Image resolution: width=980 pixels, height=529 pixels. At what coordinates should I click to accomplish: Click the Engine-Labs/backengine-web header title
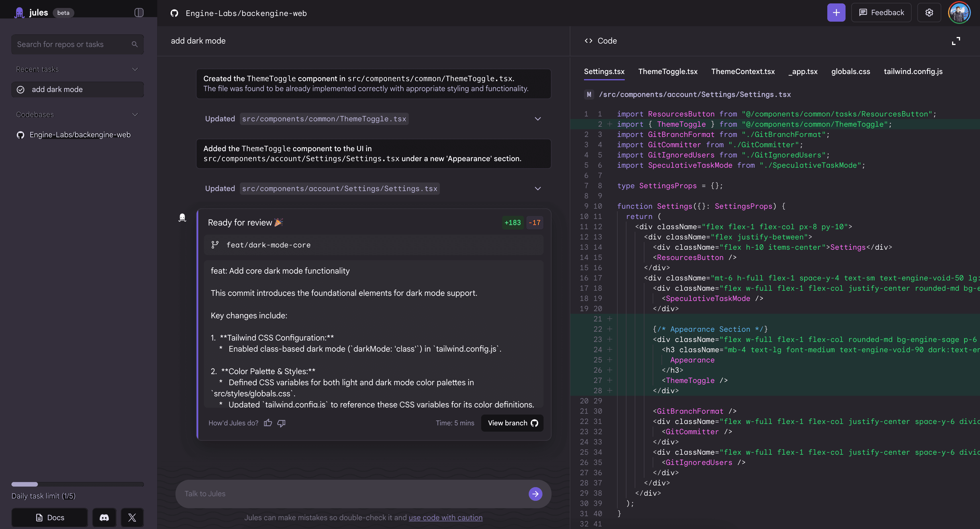(x=246, y=13)
